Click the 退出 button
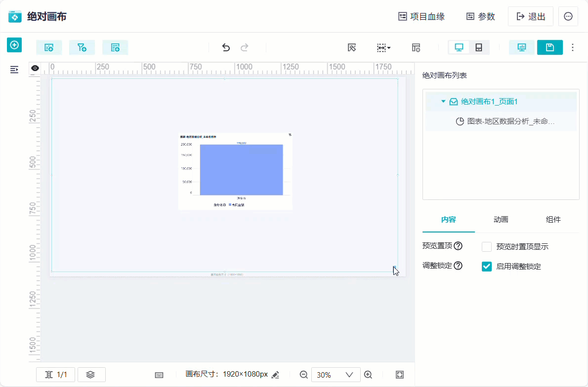Screen dimensions: 588x387 tap(530, 16)
